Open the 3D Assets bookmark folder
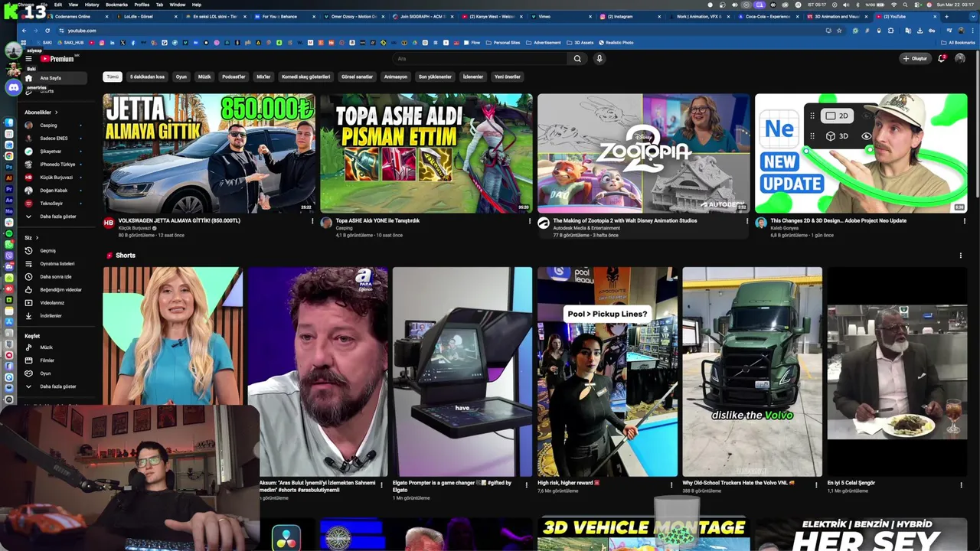The width and height of the screenshot is (980, 551). [x=580, y=43]
